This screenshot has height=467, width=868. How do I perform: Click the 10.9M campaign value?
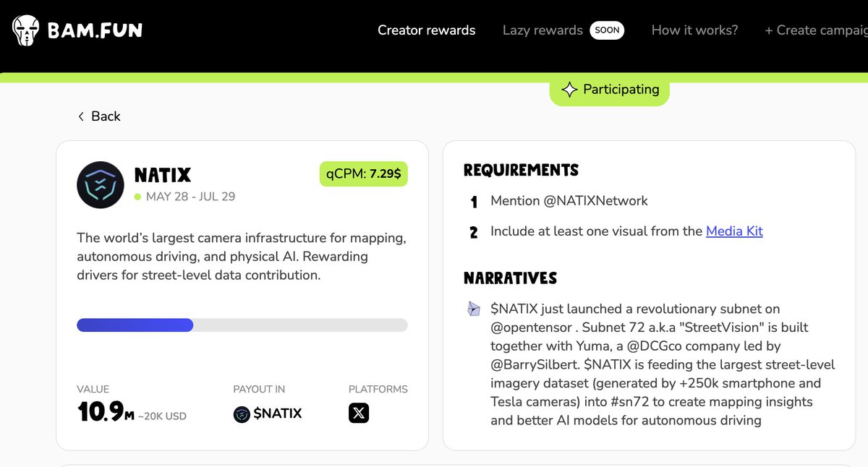point(106,413)
